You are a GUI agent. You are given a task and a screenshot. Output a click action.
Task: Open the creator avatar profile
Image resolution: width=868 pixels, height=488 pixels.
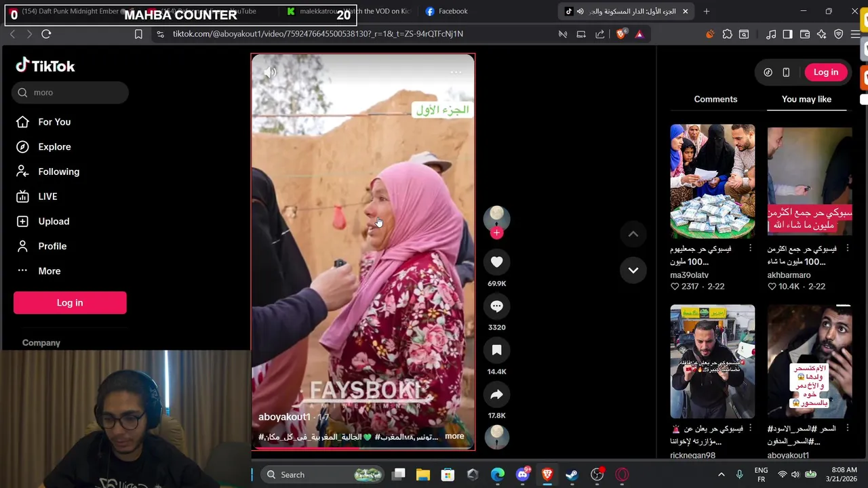[x=496, y=218]
